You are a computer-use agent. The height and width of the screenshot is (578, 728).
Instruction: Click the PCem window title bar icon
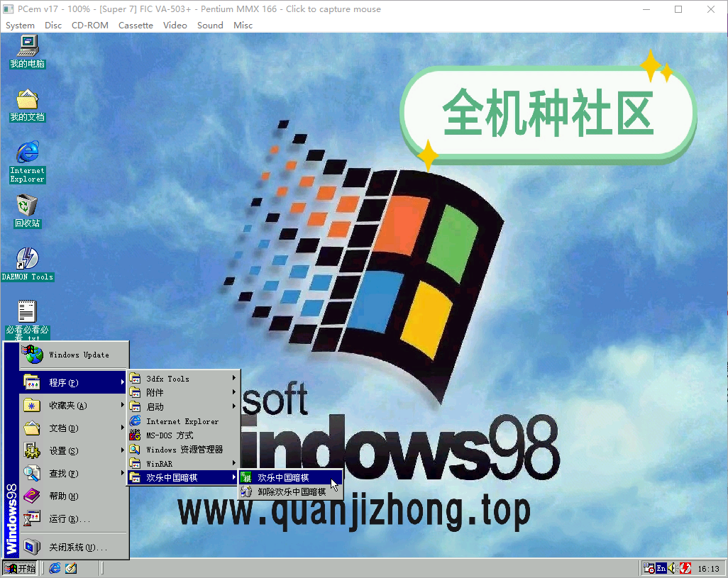[9, 9]
